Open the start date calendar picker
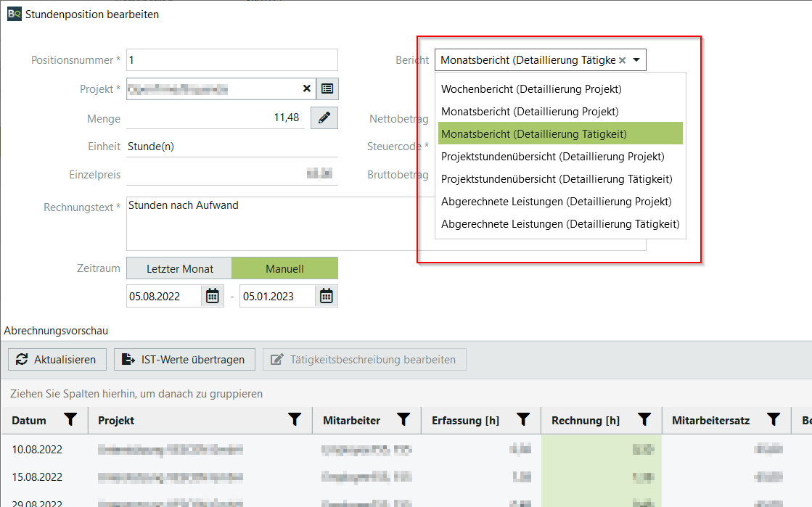The image size is (812, 507). click(213, 296)
